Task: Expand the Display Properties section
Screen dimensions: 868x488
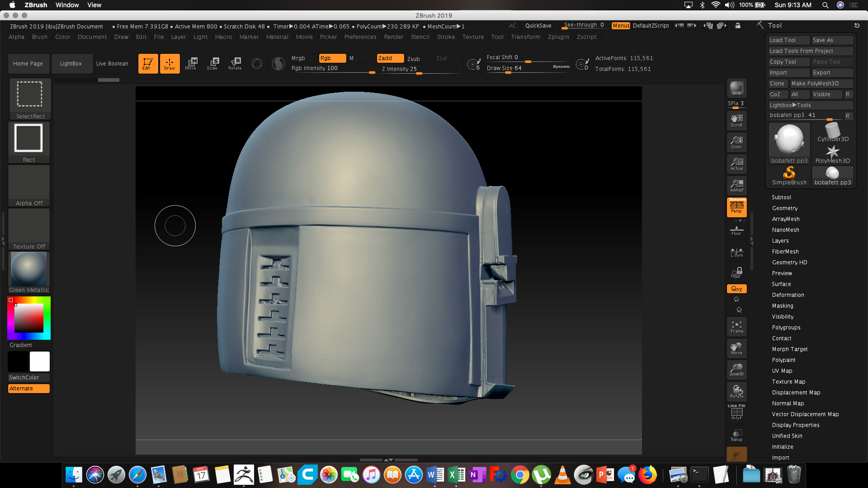Action: [x=796, y=425]
